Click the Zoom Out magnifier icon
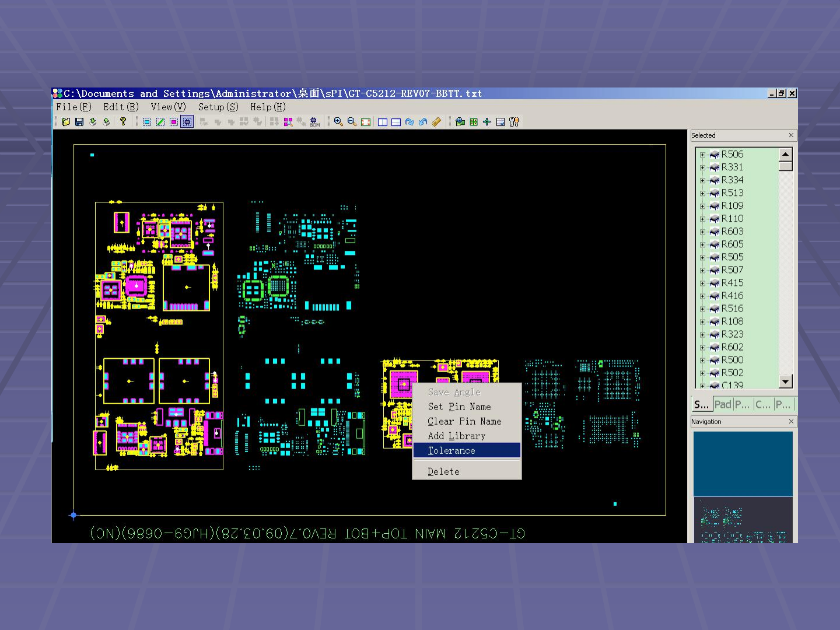This screenshot has width=840, height=630. coord(352,122)
